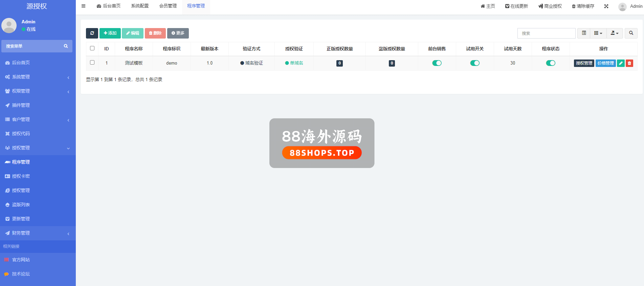This screenshot has width=644, height=286.
Task: Click the fullscreen expand icon in header
Action: click(606, 6)
